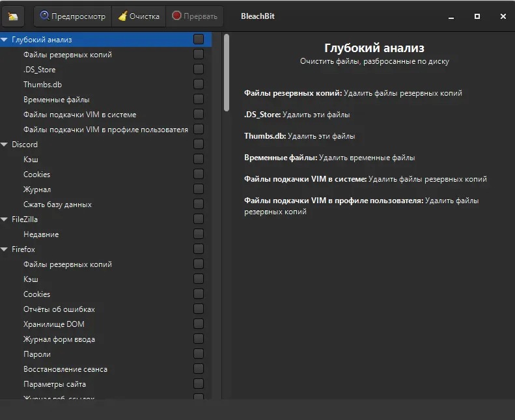Image resolution: width=515 pixels, height=420 pixels.
Task: Maximize the BleachBit window
Action: pyautogui.click(x=477, y=16)
